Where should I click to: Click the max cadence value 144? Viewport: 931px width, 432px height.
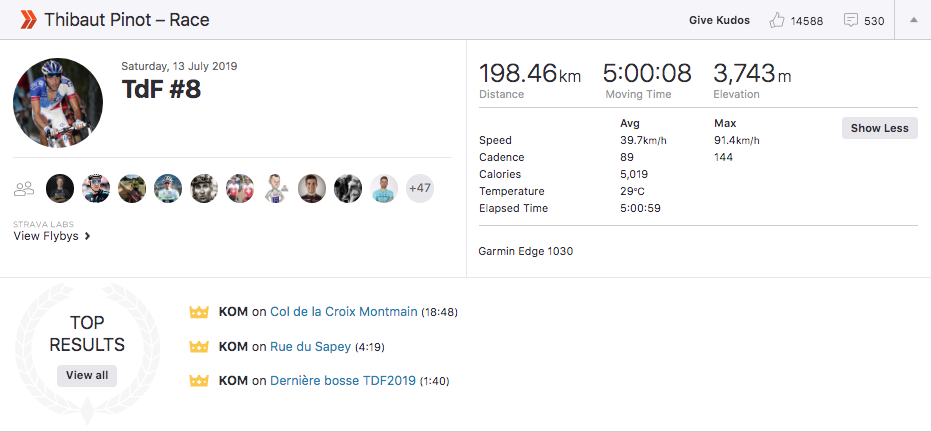[723, 157]
